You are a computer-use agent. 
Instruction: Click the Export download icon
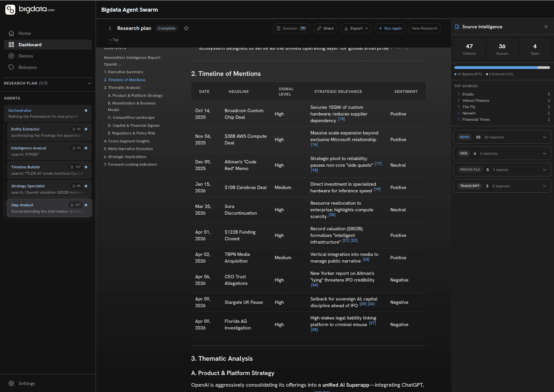(346, 28)
